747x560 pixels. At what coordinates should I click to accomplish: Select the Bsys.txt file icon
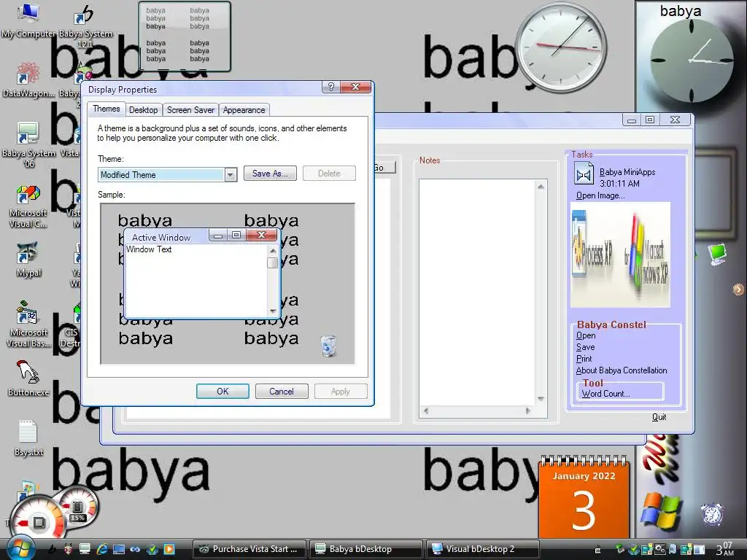point(28,438)
